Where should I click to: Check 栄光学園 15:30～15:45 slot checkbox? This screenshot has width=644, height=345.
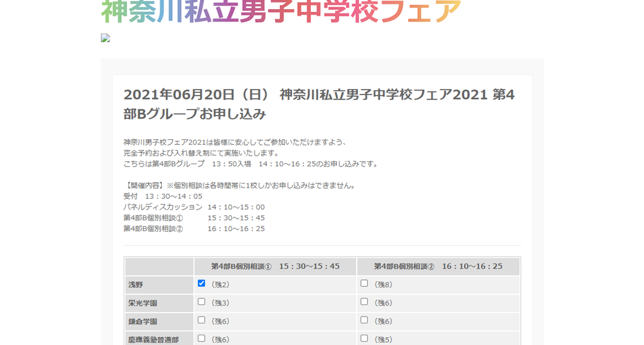[201, 302]
